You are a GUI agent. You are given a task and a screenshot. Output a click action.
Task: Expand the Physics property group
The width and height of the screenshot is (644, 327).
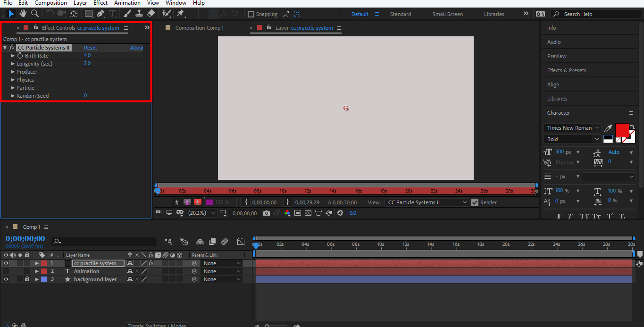point(13,80)
